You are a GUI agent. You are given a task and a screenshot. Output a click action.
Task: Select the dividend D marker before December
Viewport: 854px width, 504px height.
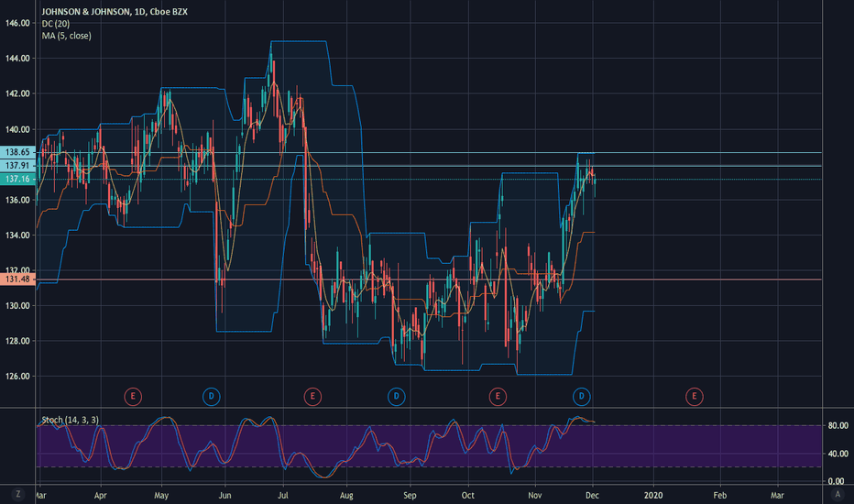coord(582,396)
